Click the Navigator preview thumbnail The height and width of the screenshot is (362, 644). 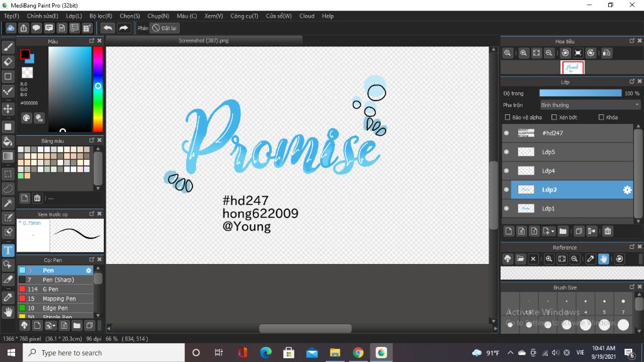pos(572,67)
